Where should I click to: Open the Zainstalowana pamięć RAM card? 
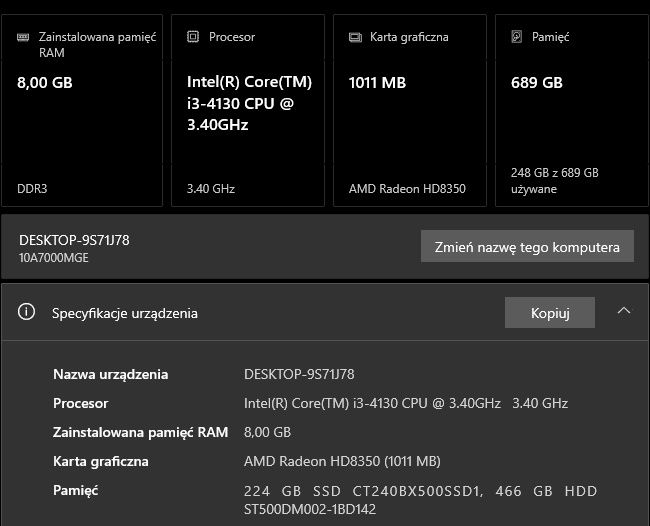point(82,110)
